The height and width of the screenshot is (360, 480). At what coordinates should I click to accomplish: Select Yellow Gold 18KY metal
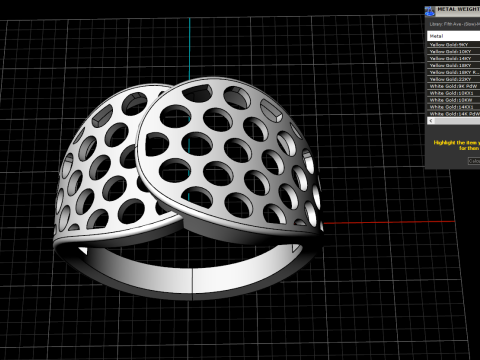(454, 66)
